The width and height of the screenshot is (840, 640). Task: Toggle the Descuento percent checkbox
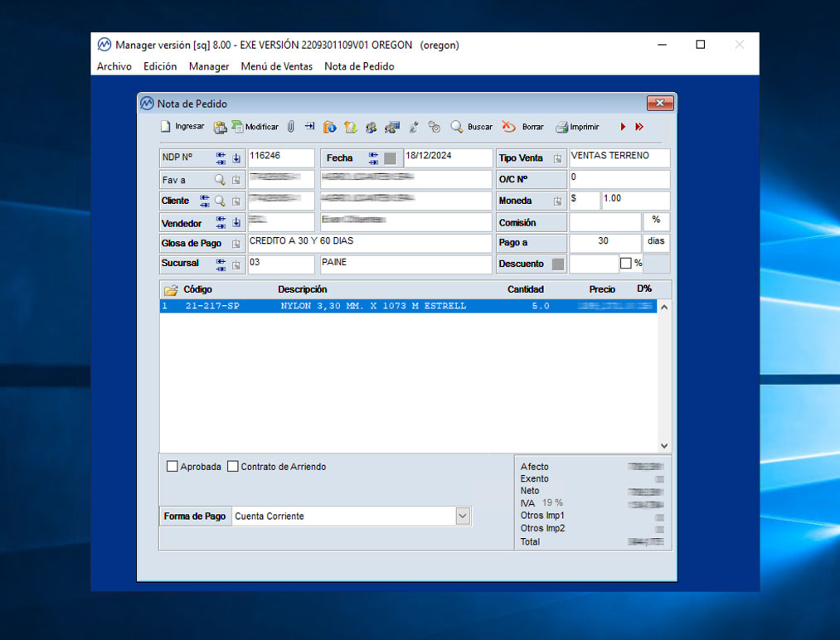[x=626, y=264]
